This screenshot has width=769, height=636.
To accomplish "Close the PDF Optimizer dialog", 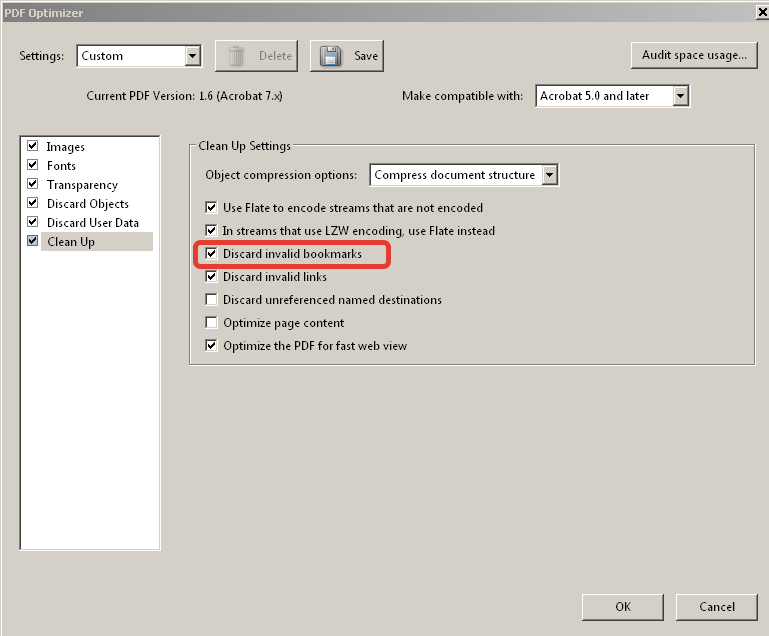I will coord(763,12).
